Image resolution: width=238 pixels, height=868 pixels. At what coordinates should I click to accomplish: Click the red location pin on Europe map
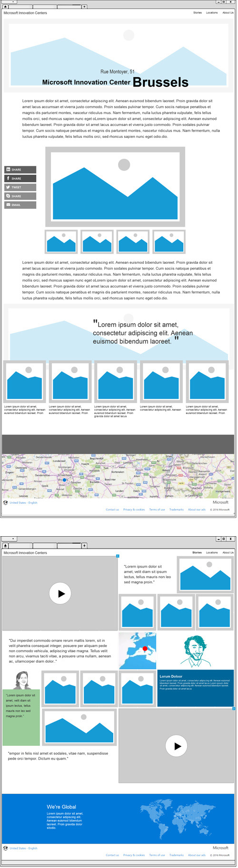[x=145, y=648]
